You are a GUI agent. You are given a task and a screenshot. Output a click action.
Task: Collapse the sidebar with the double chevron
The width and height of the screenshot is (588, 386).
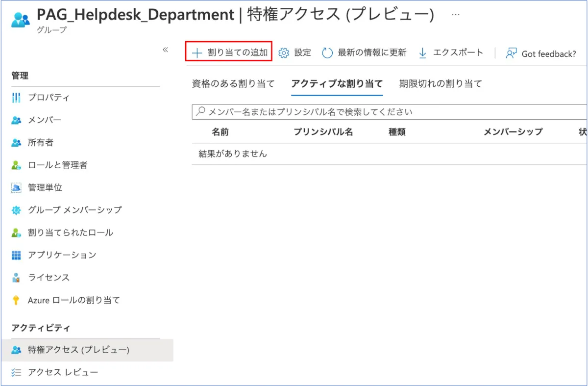pos(165,50)
